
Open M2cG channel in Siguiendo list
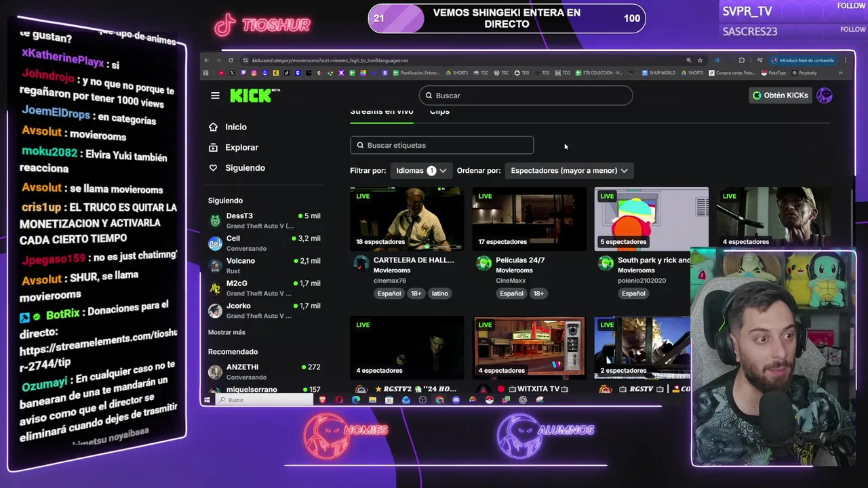point(264,287)
